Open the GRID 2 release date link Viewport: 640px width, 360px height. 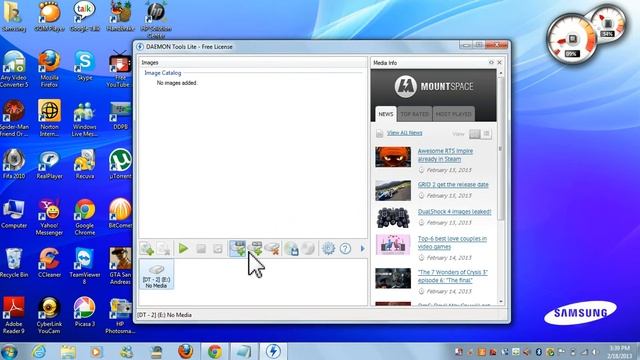(x=453, y=184)
